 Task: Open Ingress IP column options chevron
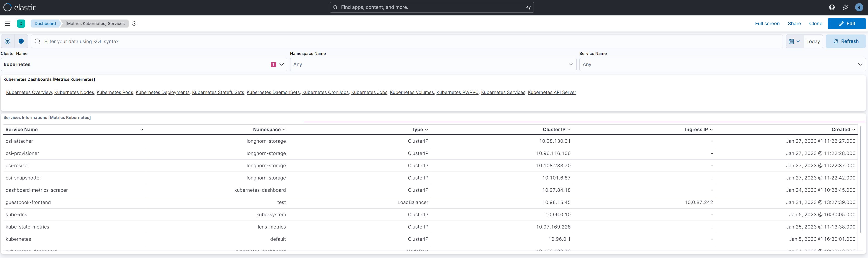point(711,130)
